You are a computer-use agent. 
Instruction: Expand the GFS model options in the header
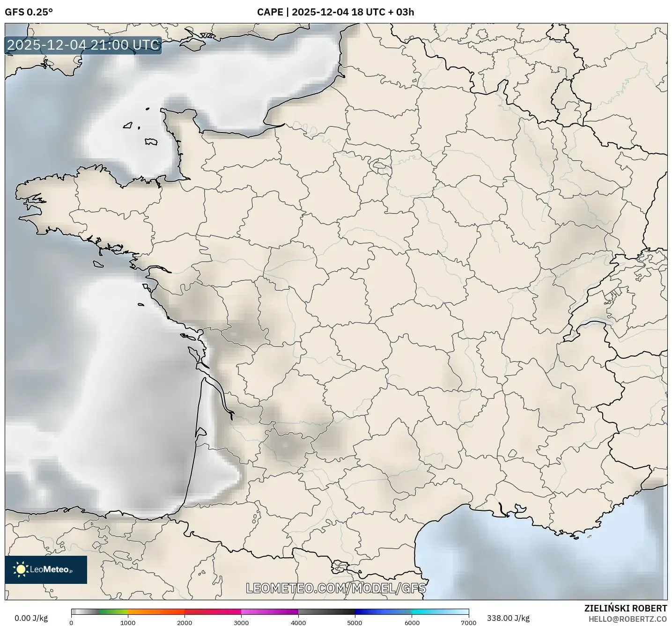coord(29,12)
